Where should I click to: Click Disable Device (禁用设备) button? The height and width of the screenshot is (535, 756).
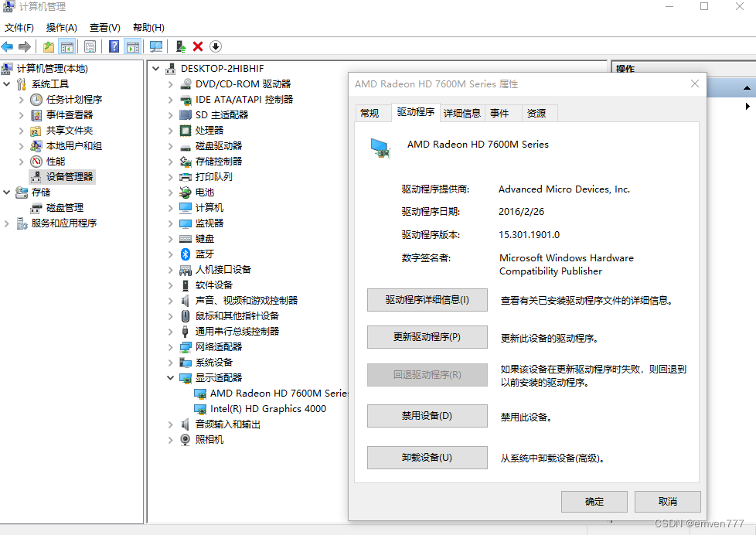(427, 416)
